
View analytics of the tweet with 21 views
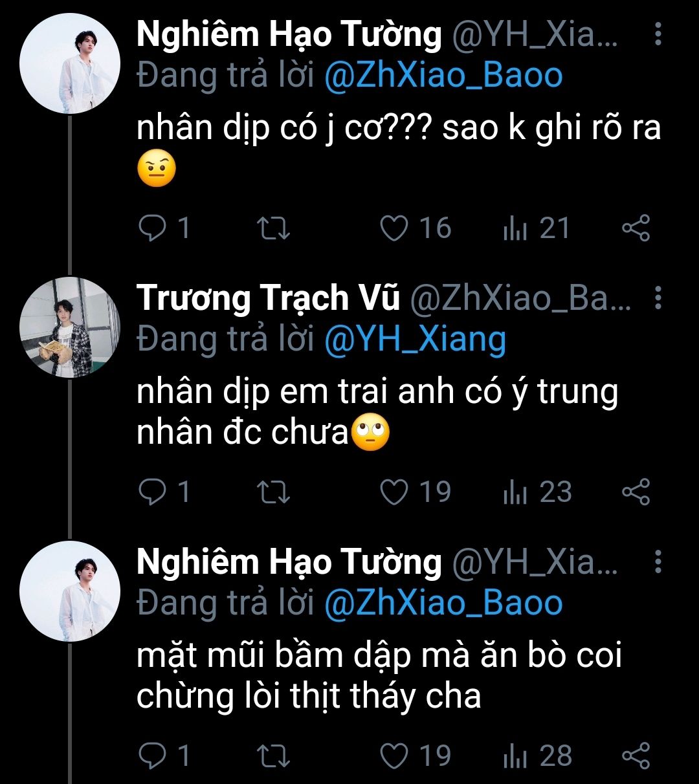click(x=515, y=228)
